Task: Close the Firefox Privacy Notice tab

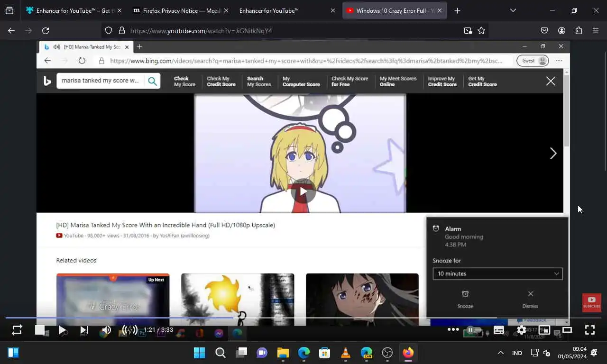Action: click(226, 10)
